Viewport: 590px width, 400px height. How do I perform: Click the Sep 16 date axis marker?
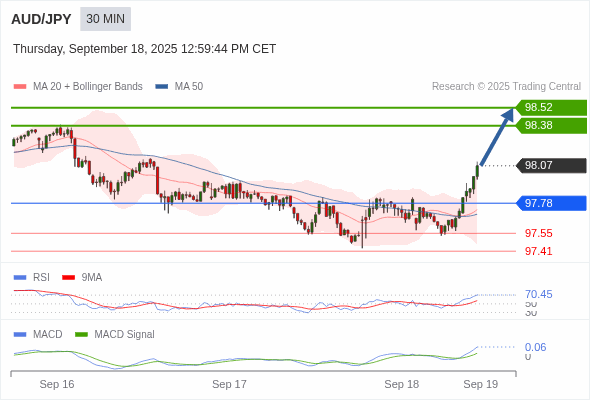pyautogui.click(x=57, y=384)
